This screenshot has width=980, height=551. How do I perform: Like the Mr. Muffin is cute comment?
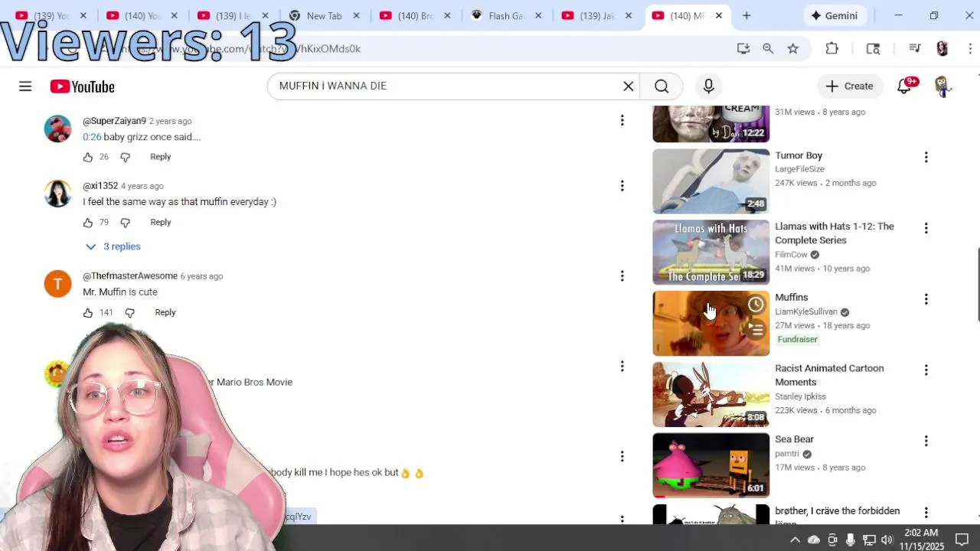pos(88,313)
